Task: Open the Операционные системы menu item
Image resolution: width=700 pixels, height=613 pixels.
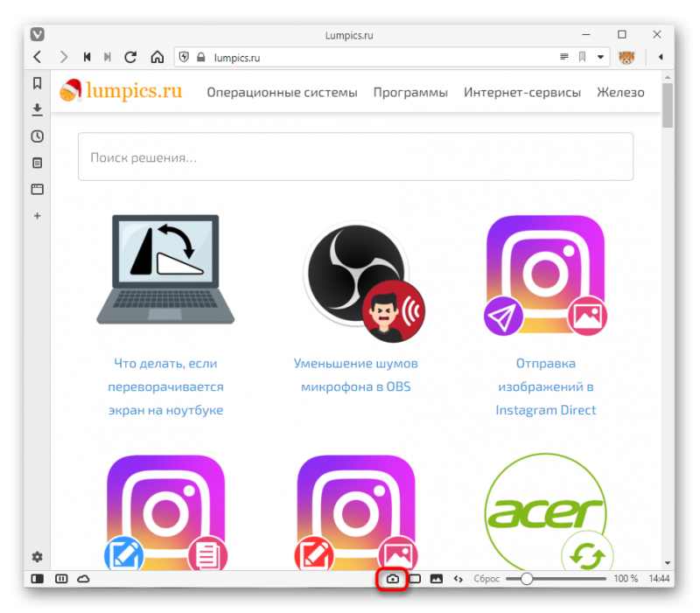Action: [x=282, y=93]
